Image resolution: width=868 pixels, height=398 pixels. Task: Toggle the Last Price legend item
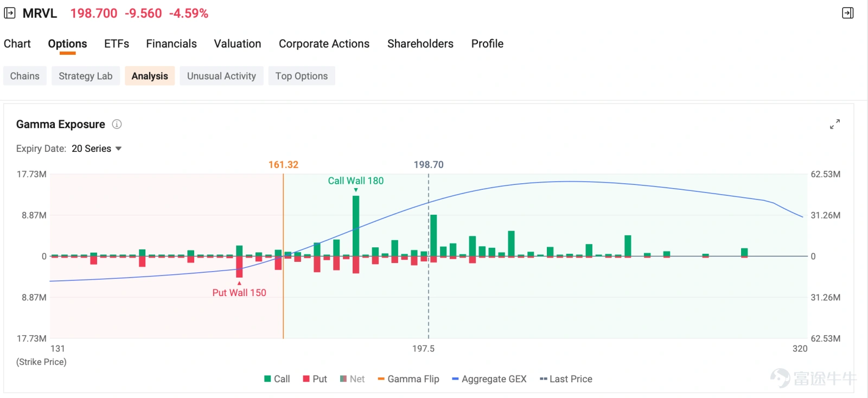click(x=566, y=379)
